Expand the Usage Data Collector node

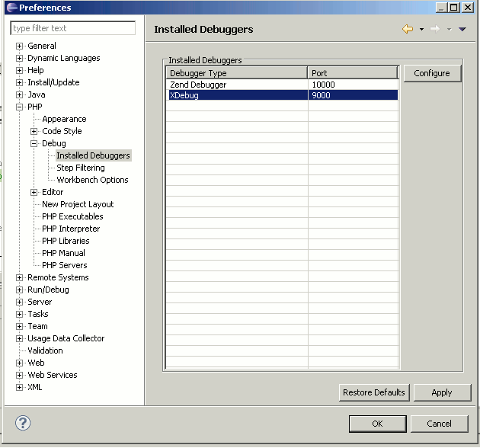click(19, 339)
